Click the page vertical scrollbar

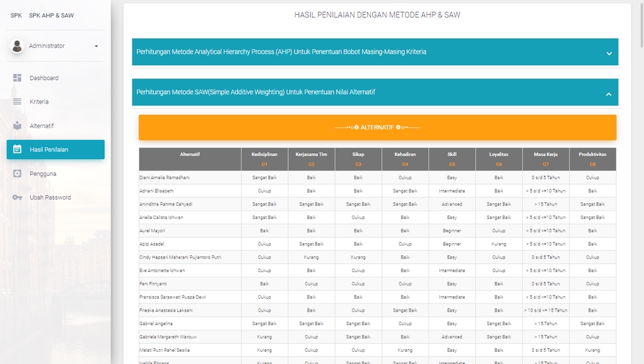(641, 25)
